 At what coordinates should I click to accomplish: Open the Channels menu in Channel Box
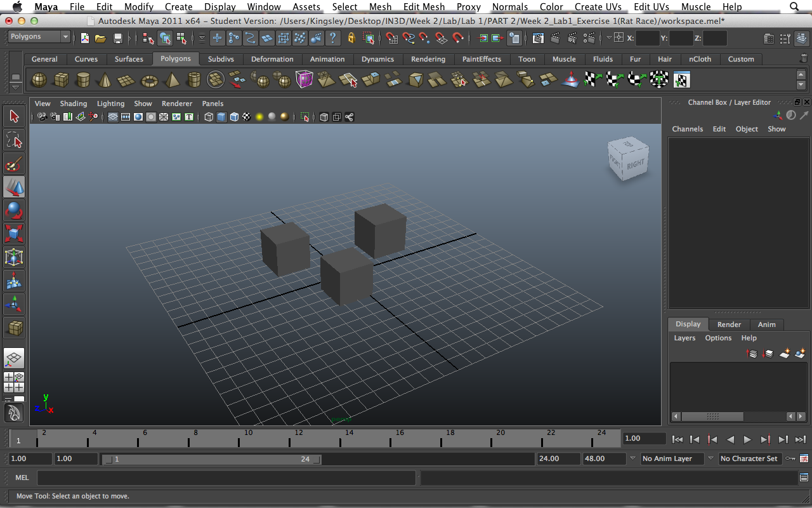[x=688, y=129]
